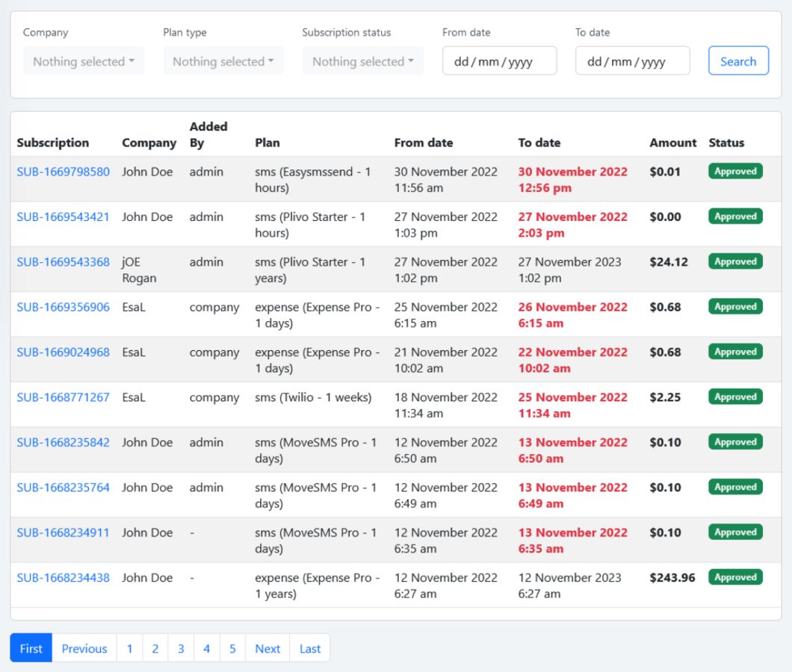Open subscription SUB-1668234438
Image resolution: width=792 pixels, height=672 pixels.
[64, 578]
